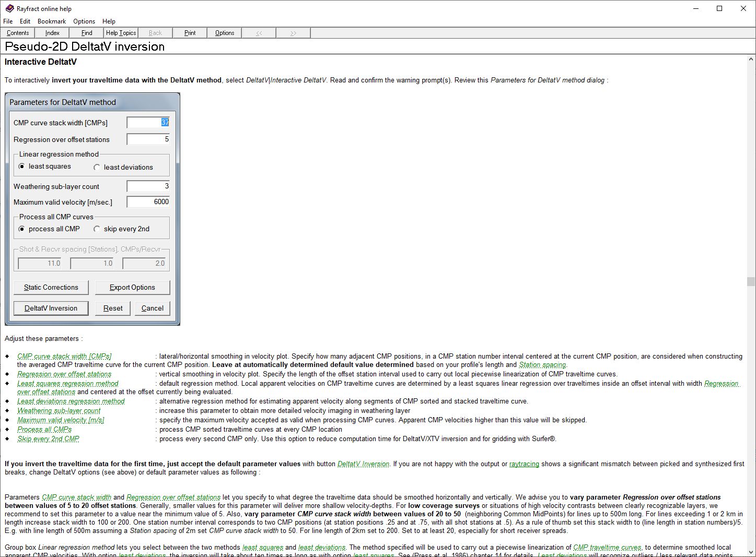Click the Regression over offset stations field
This screenshot has height=557, width=756.
point(148,139)
